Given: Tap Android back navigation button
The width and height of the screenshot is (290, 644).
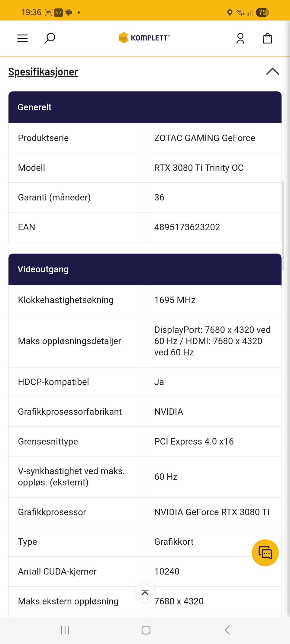Looking at the screenshot, I should point(227,630).
